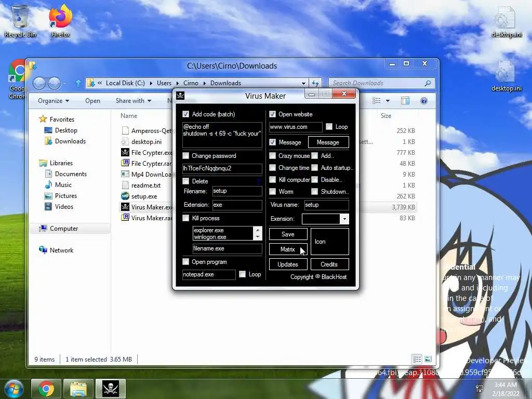This screenshot has height=399, width=532.
Task: Open the Exension dropdown arrow
Action: (344, 219)
